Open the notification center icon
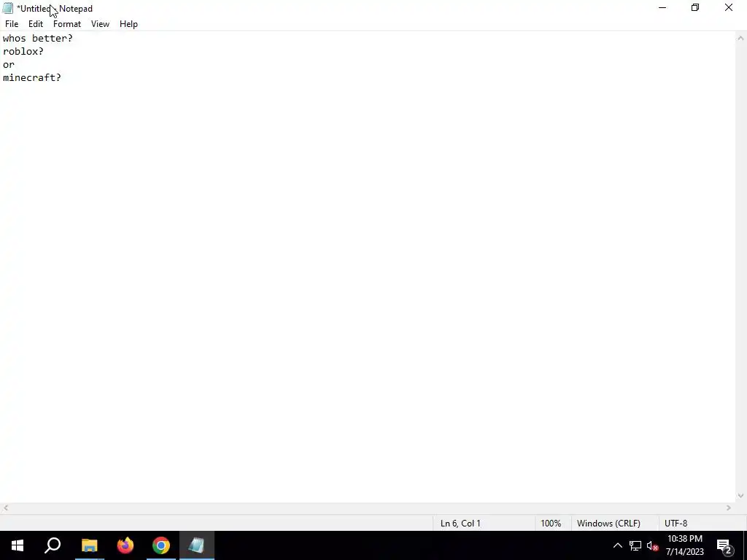The width and height of the screenshot is (747, 560). (724, 545)
